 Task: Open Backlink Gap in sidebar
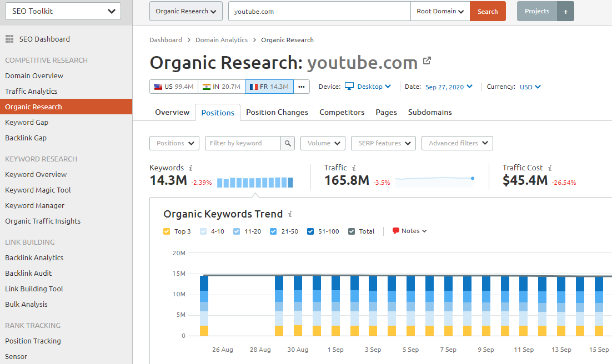tap(26, 138)
